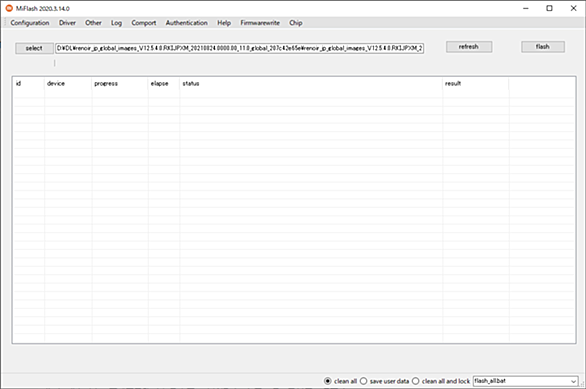Open the Chip menu
The image size is (586, 389).
point(296,23)
